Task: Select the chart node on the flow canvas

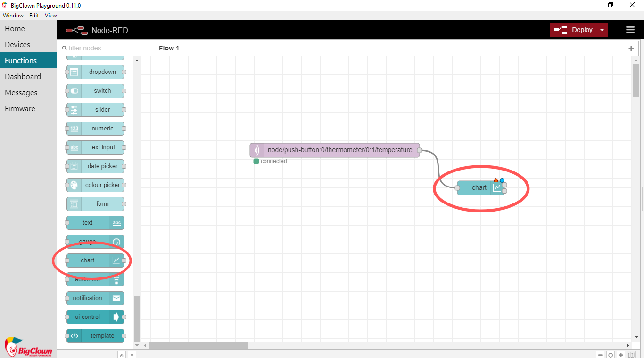Action: [x=481, y=188]
